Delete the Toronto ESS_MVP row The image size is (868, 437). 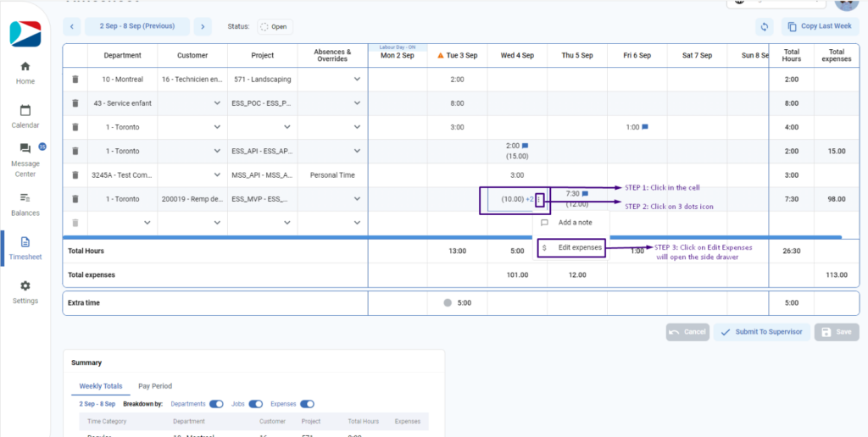(75, 198)
